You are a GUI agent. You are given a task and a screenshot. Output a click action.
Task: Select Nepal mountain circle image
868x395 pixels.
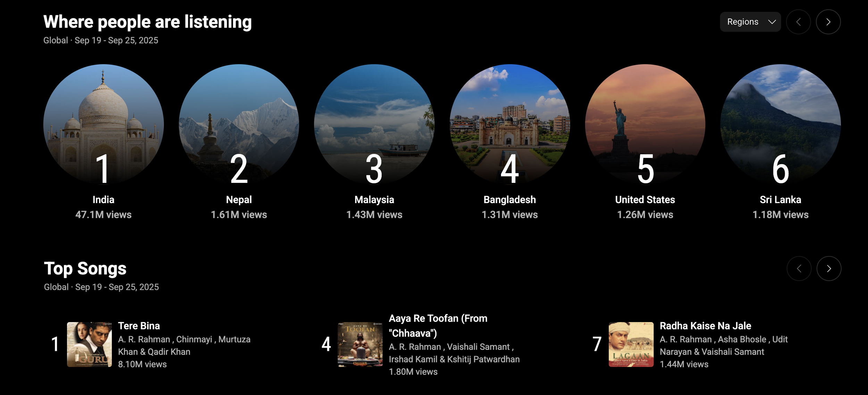click(239, 124)
